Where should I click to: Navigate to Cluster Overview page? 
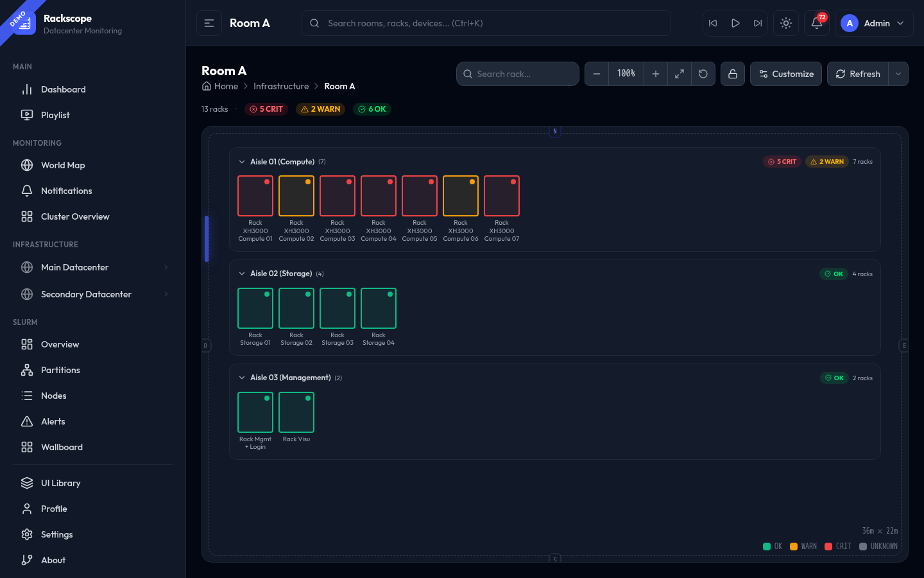tap(75, 216)
